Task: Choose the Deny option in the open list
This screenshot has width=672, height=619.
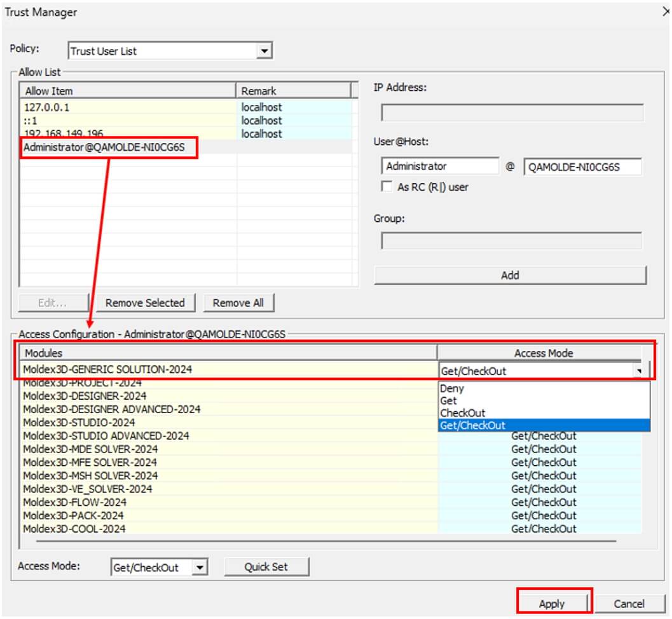Action: tap(544, 388)
